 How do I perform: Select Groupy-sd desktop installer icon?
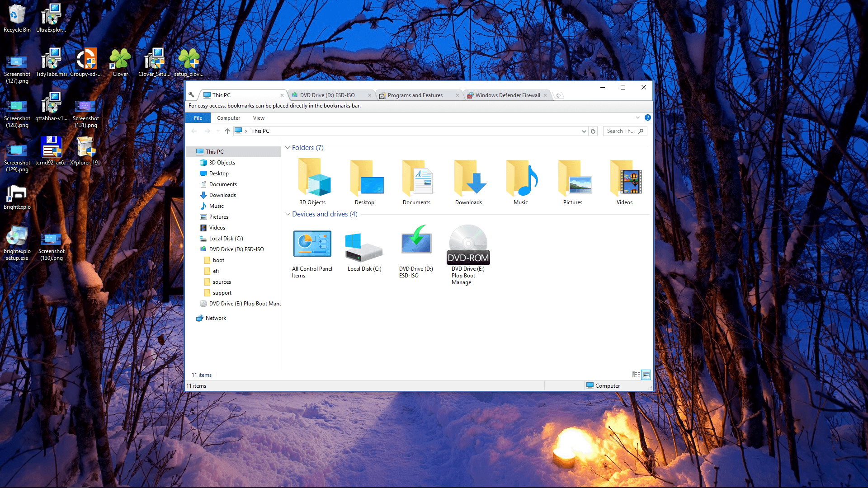[x=86, y=63]
